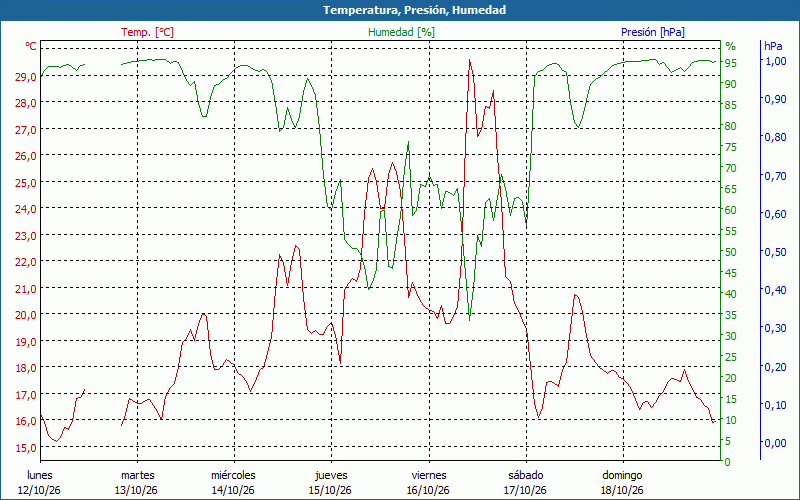This screenshot has height=500, width=800.
Task: Click the 28,0 temperature axis value
Action: click(26, 103)
